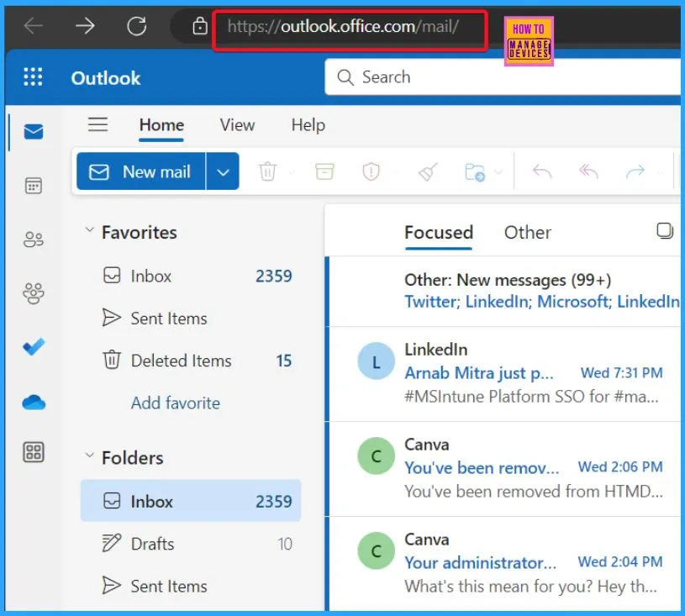Open Sent Items under Favorites
685x616 pixels.
click(191, 319)
